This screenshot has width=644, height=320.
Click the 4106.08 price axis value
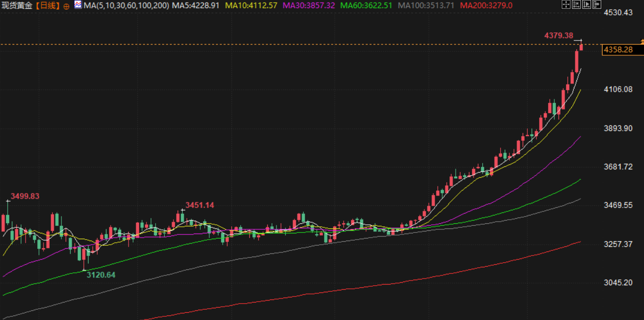pyautogui.click(x=618, y=90)
